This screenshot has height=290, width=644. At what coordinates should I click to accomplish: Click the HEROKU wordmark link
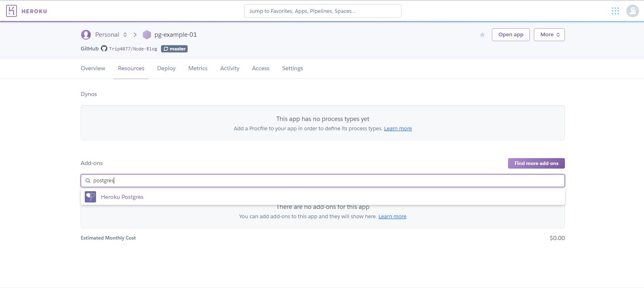(34, 11)
